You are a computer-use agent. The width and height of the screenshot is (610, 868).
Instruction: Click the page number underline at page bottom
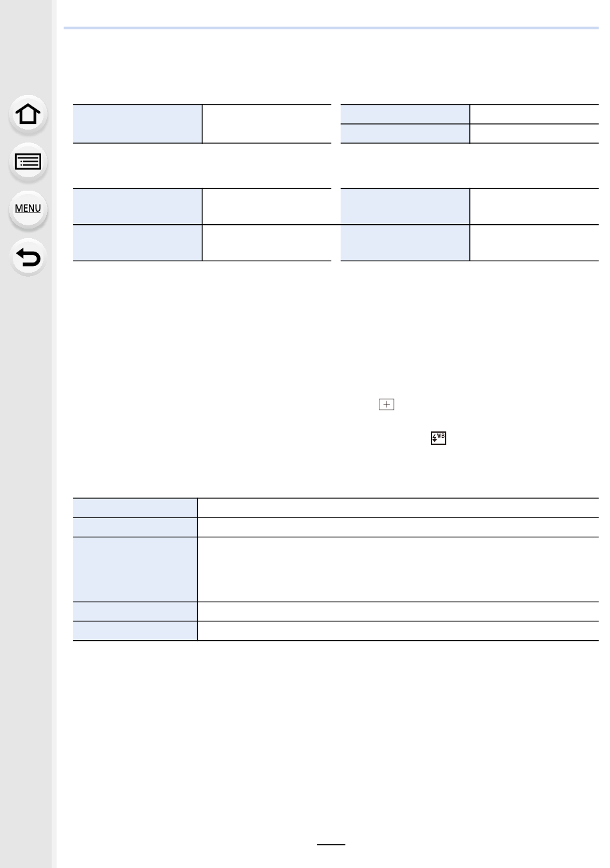point(331,845)
